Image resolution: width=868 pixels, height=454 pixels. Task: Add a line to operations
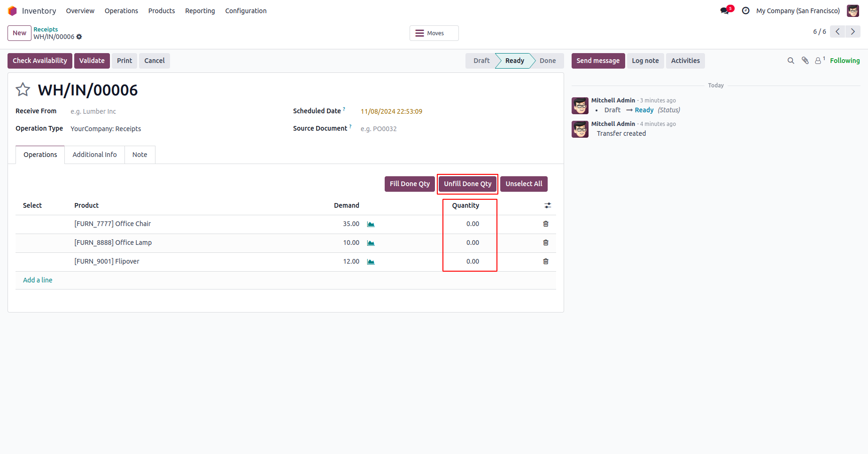point(38,280)
